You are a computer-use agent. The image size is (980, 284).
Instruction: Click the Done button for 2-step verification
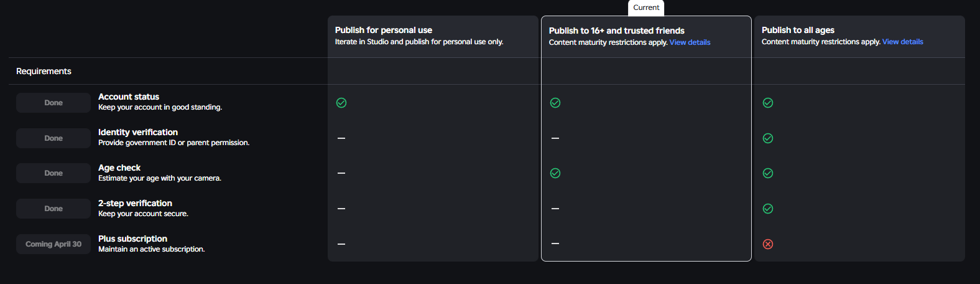click(x=53, y=209)
